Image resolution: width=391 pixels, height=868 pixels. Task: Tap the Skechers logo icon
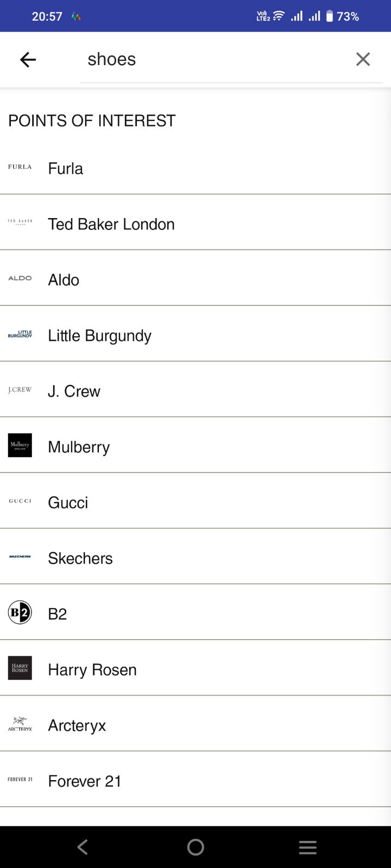[20, 557]
